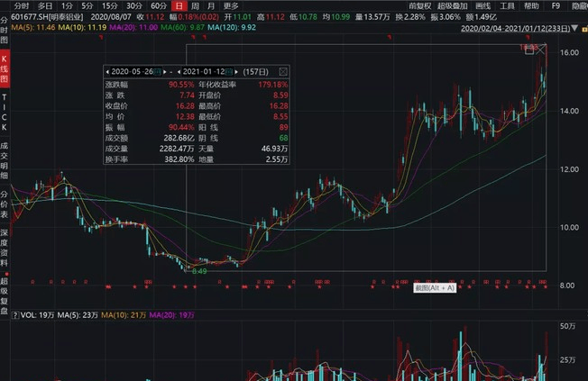This screenshot has height=381, width=588.
Task: Click the F9 deep data button
Action: coord(568,6)
